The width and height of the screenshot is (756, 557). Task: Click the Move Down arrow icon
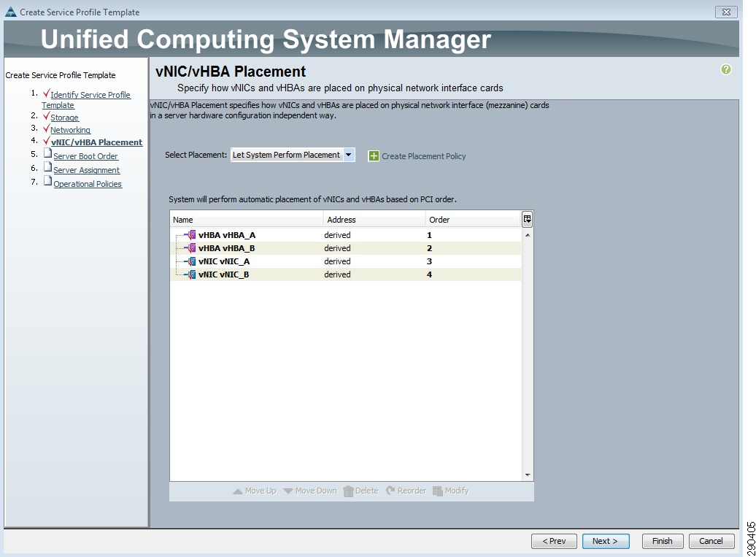288,491
